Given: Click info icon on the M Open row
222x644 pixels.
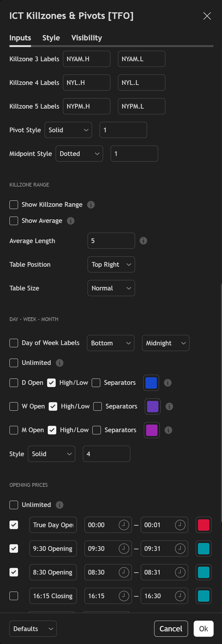Looking at the screenshot, I should click(x=168, y=430).
